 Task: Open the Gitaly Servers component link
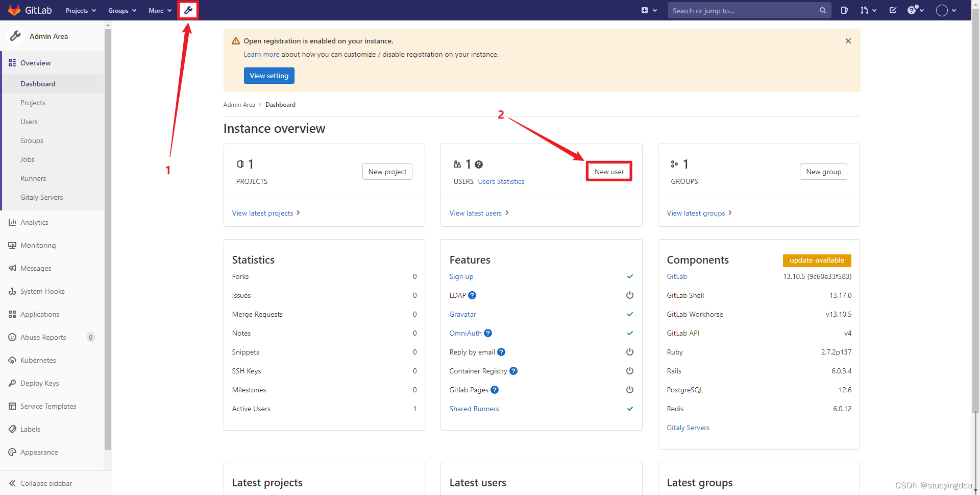coord(688,428)
